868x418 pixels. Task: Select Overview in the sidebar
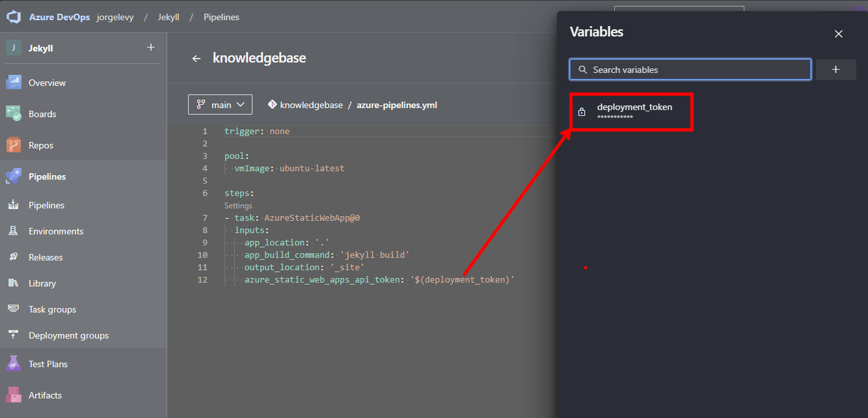pos(47,83)
